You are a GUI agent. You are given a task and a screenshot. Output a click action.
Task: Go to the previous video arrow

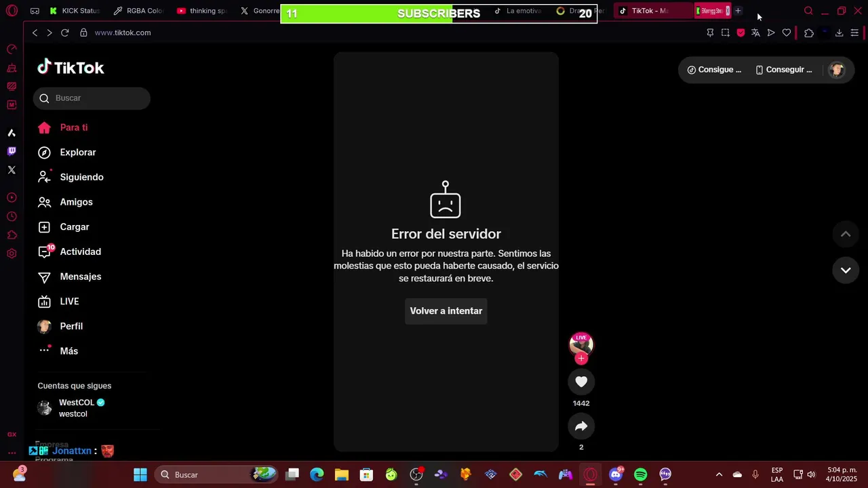(x=846, y=235)
